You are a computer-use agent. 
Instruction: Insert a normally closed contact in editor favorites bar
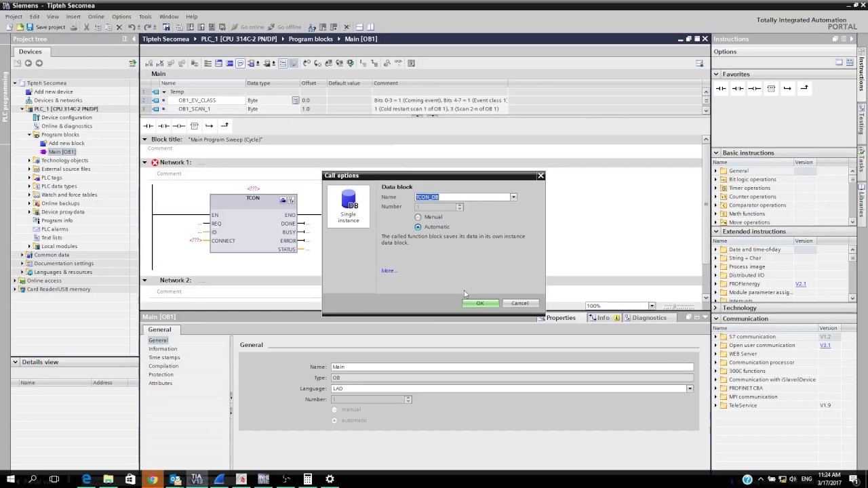[163, 125]
